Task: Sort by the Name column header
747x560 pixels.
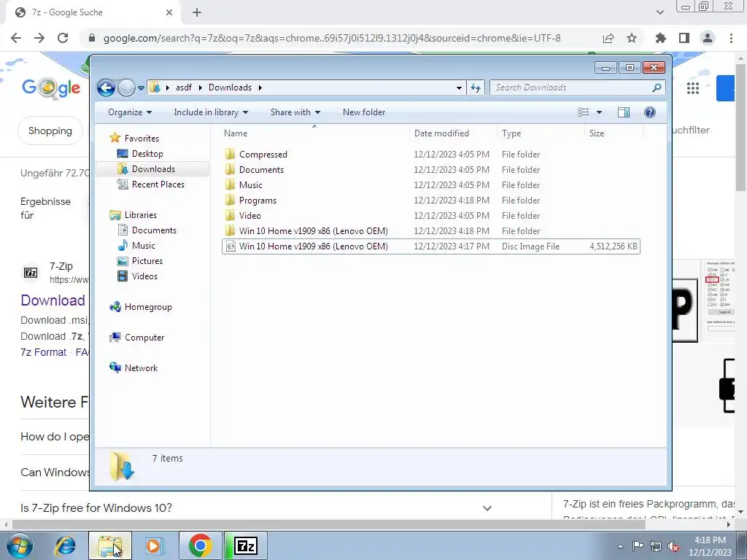Action: 314,134
